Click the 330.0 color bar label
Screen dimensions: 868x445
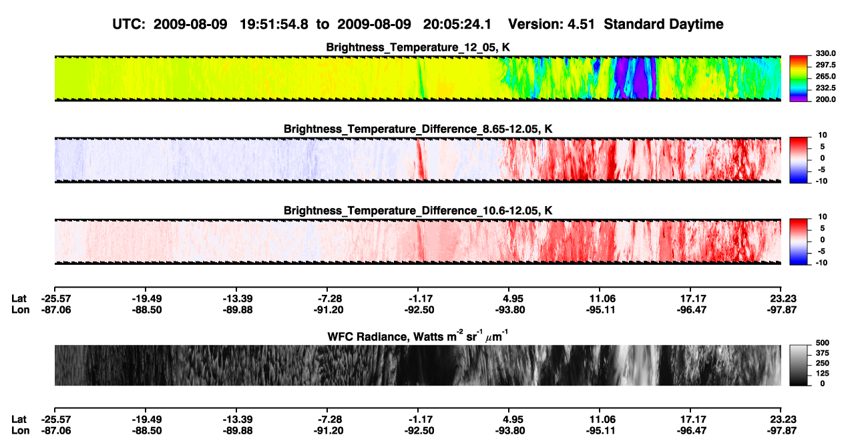coord(827,53)
